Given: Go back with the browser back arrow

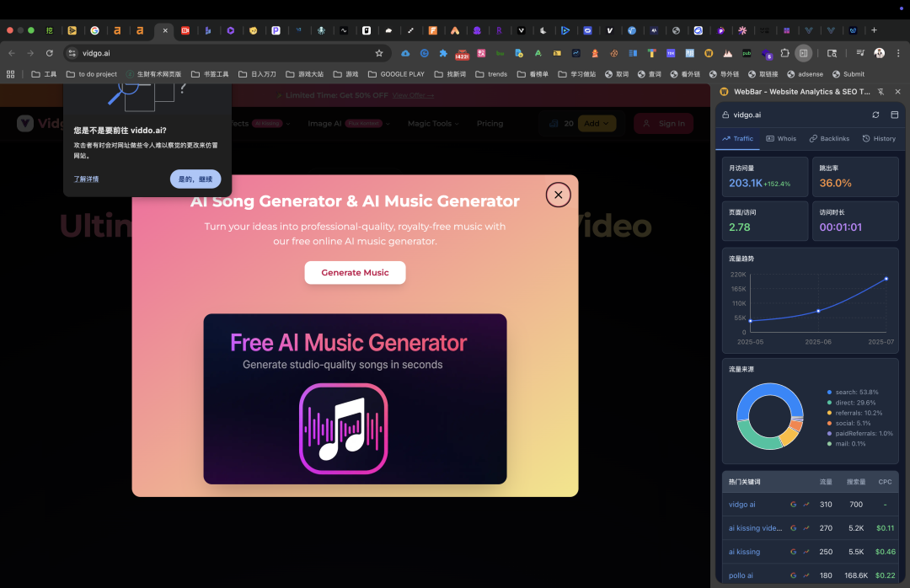Looking at the screenshot, I should point(12,53).
